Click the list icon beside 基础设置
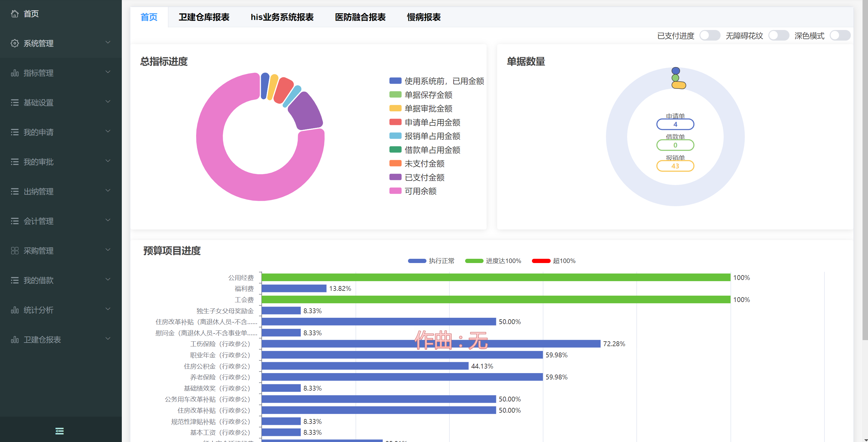The image size is (868, 442). [x=15, y=102]
